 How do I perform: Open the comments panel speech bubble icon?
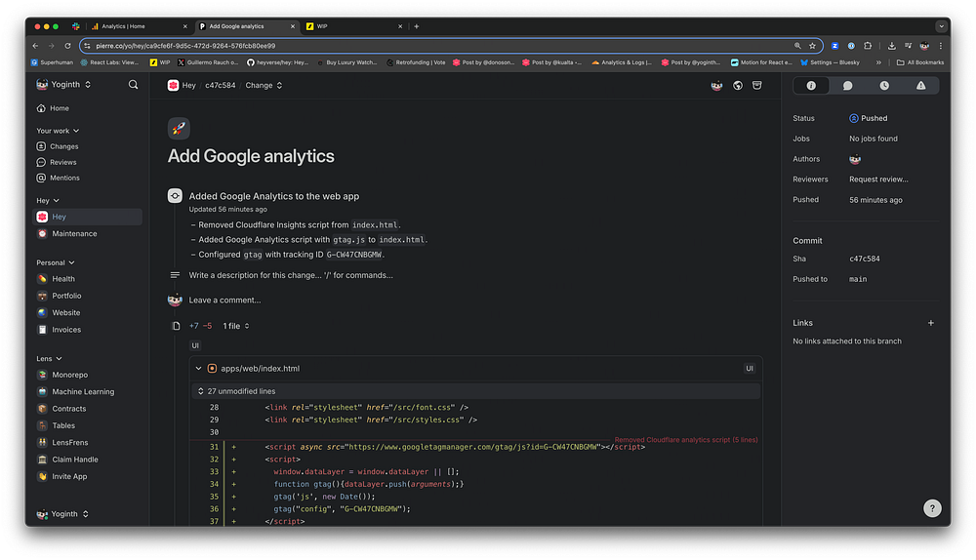(x=847, y=86)
